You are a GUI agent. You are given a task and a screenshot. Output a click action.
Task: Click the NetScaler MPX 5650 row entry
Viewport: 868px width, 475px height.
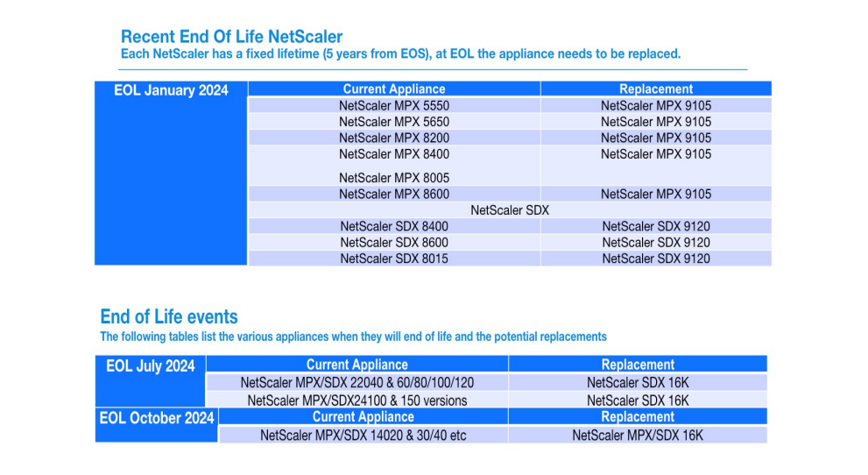(394, 122)
